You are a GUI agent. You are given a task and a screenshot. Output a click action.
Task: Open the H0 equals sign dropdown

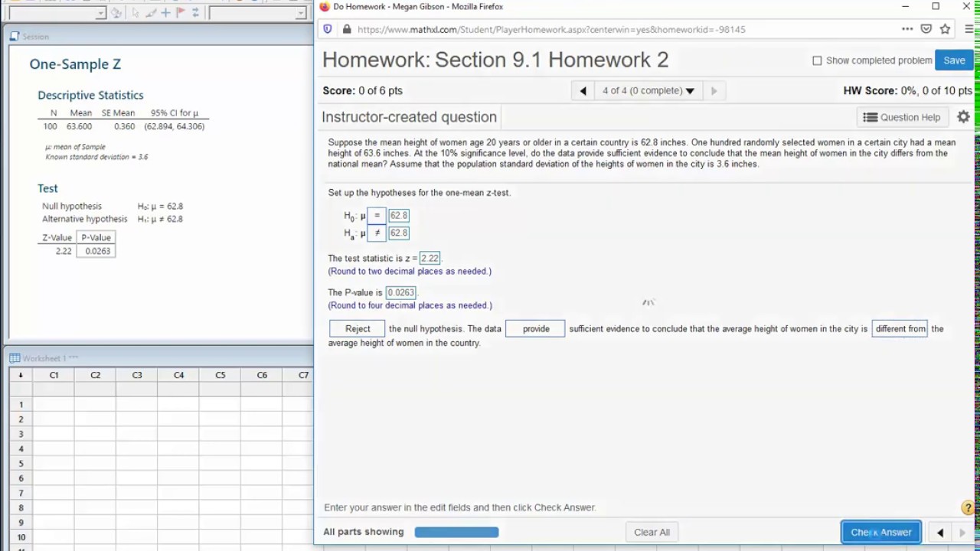[x=377, y=215]
